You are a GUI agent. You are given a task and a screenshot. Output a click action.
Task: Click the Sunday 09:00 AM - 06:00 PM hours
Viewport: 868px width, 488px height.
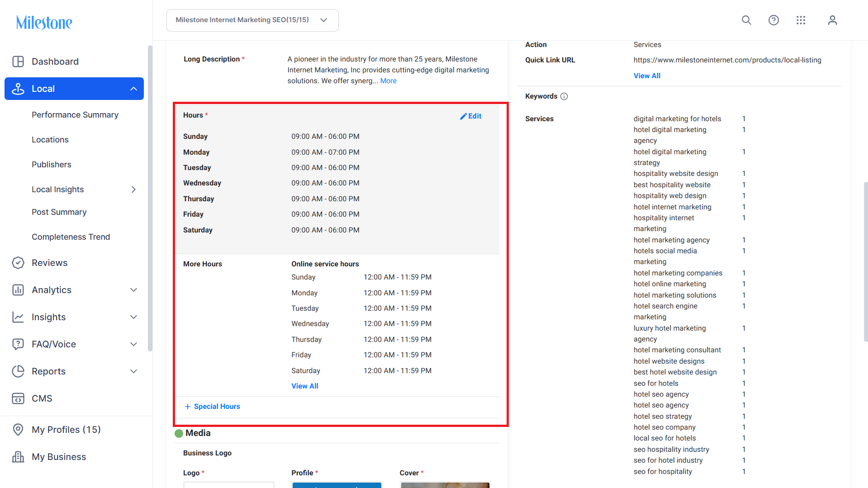click(x=325, y=137)
